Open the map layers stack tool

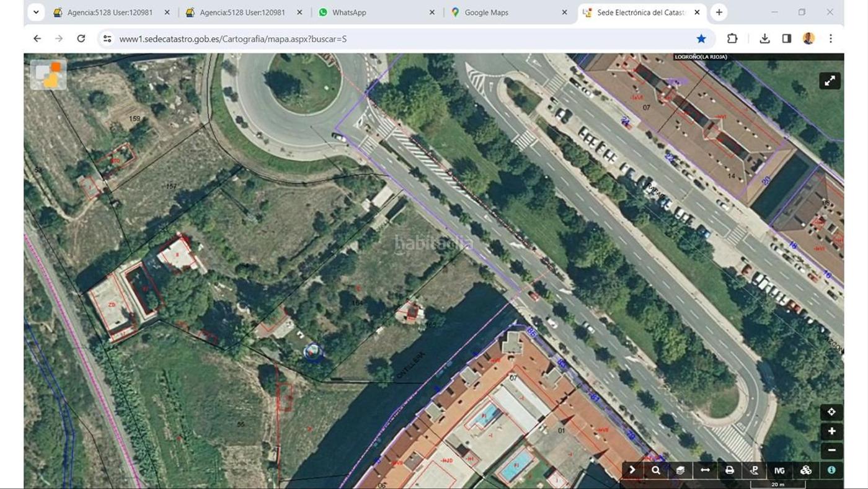[680, 470]
